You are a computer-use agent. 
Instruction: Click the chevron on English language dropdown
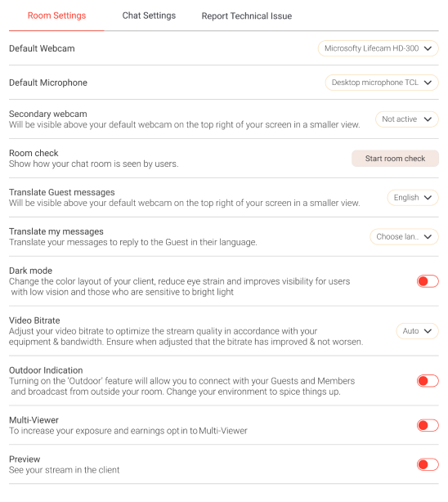[428, 198]
